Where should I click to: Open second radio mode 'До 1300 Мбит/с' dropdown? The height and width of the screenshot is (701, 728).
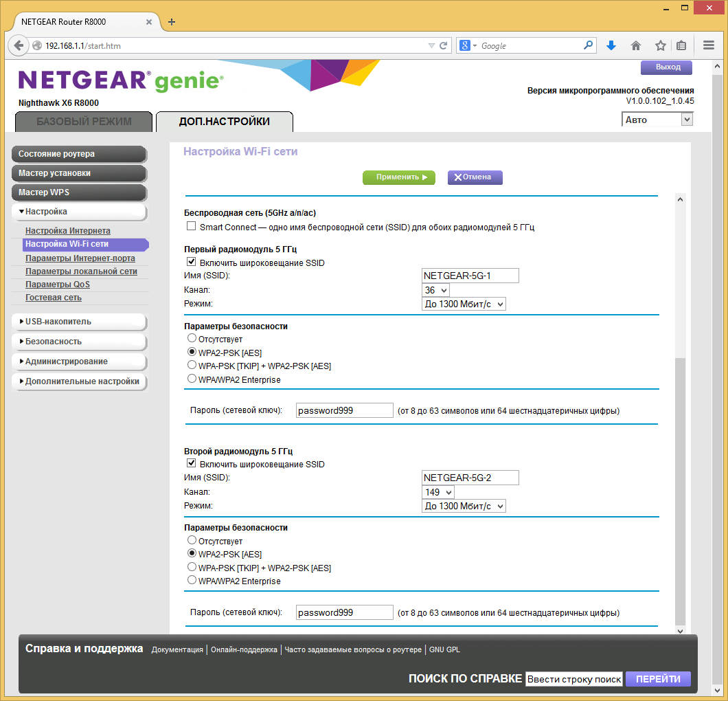[x=464, y=507]
